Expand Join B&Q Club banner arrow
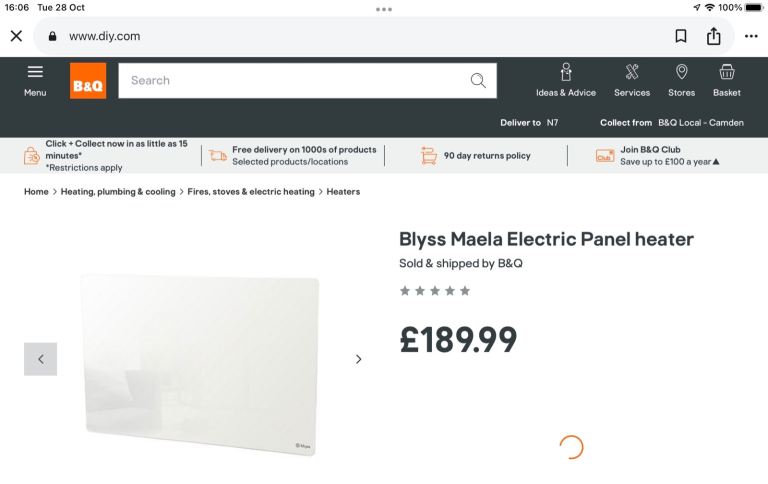 click(x=715, y=162)
